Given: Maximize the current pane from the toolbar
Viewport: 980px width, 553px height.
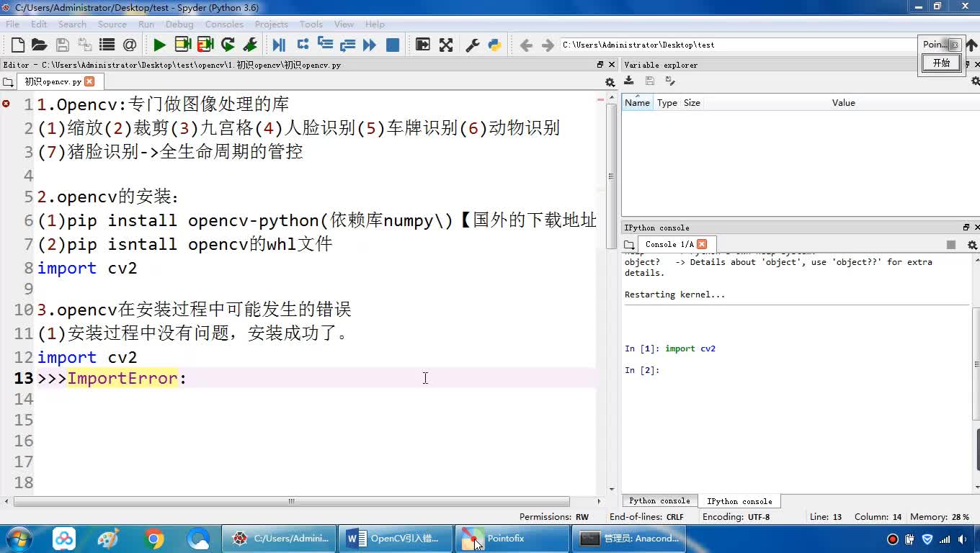Looking at the screenshot, I should (423, 45).
